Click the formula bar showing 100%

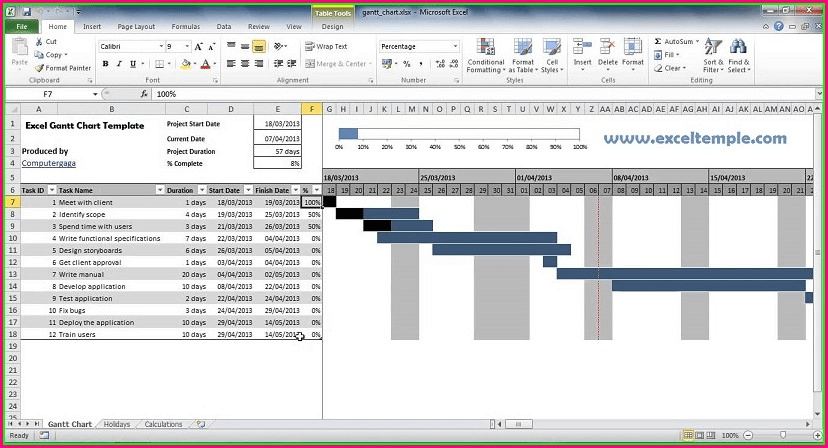pos(483,94)
